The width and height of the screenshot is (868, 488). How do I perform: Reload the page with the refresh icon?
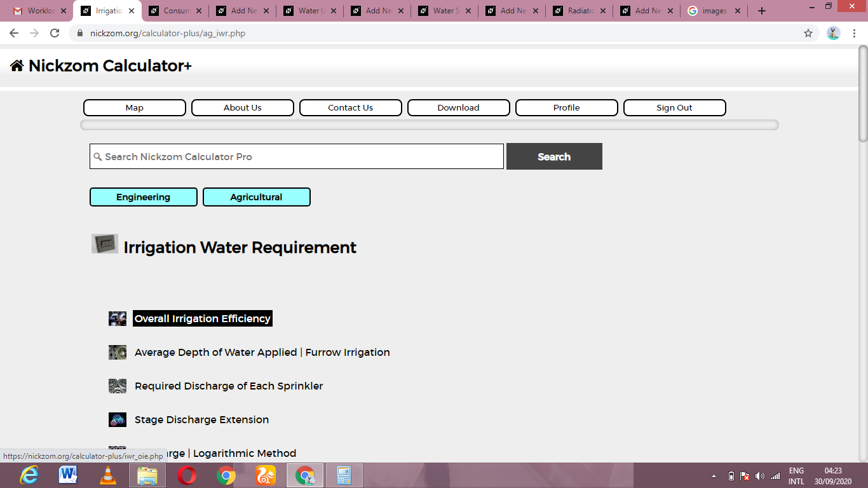click(x=55, y=33)
